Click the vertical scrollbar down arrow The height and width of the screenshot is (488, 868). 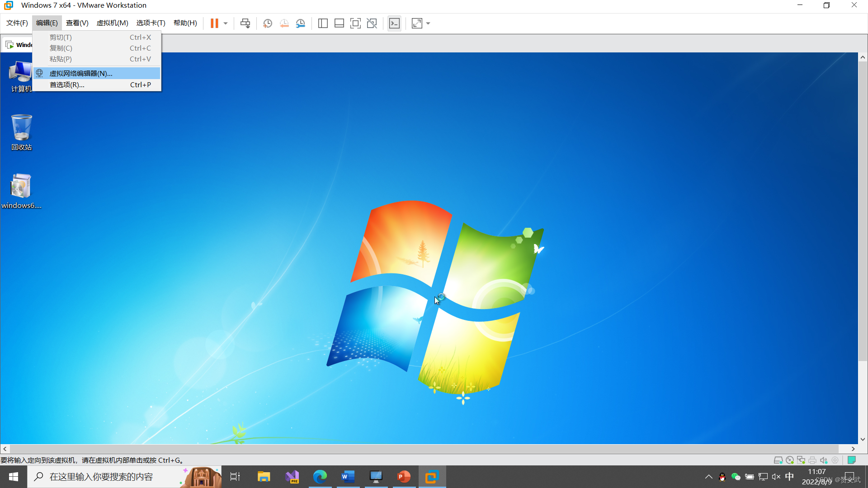tap(863, 439)
